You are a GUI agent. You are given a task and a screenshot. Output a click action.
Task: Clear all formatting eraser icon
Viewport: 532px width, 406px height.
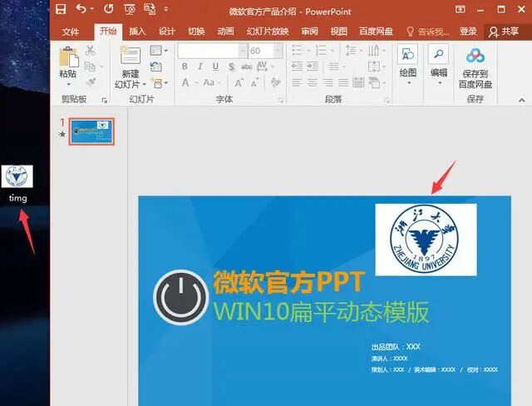click(x=275, y=82)
